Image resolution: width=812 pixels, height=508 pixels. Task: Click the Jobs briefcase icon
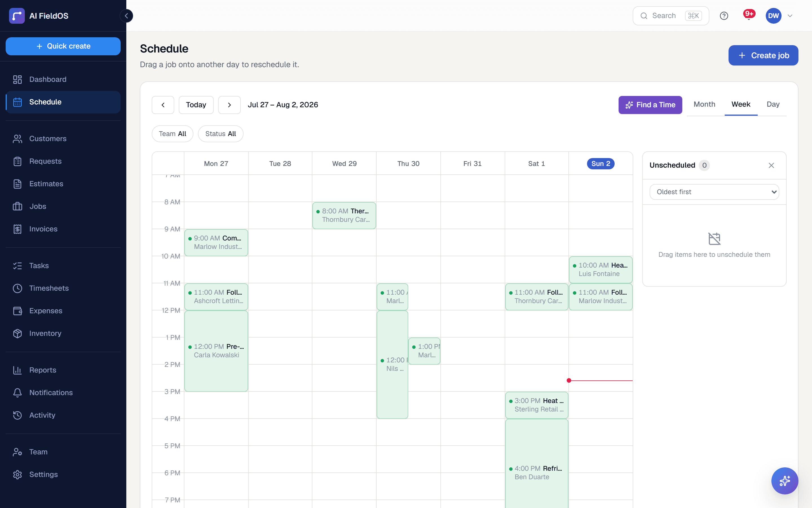click(x=17, y=206)
